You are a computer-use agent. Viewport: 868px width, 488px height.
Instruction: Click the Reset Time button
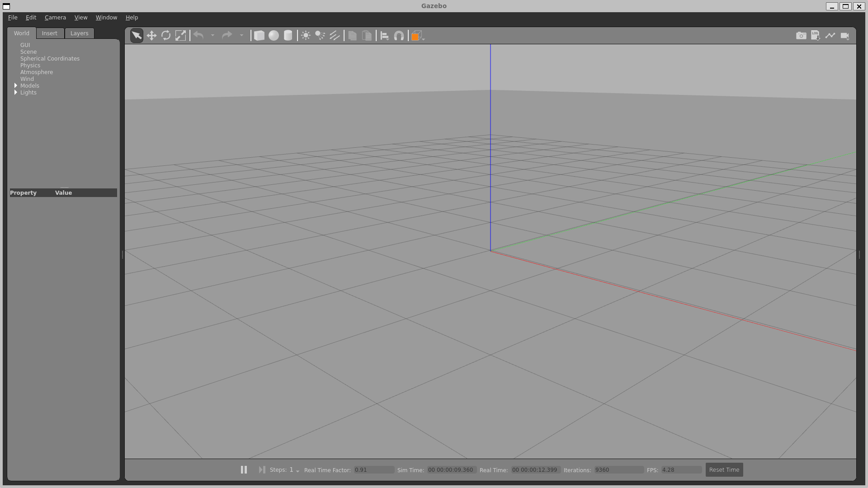(724, 470)
